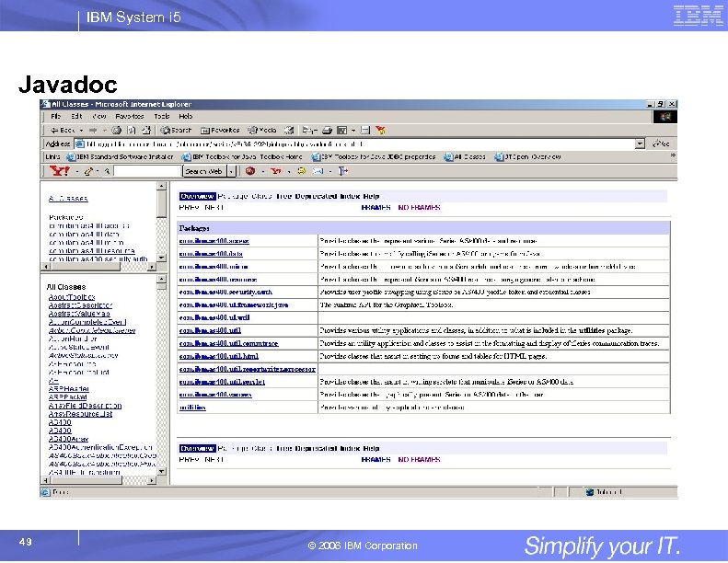This screenshot has height=563, width=728.
Task: Click the sign-out door icon on the Yahoo toolbar
Action: (x=343, y=171)
